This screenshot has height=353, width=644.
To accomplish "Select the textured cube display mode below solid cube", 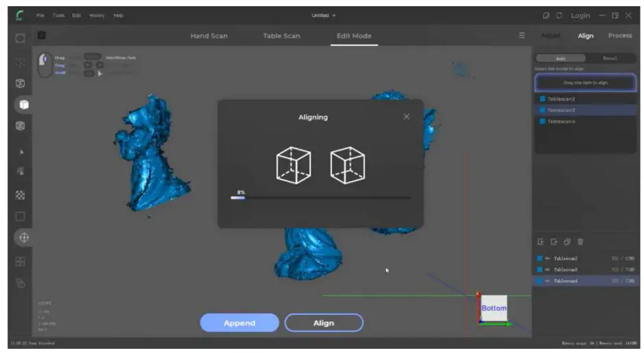I will tap(20, 126).
